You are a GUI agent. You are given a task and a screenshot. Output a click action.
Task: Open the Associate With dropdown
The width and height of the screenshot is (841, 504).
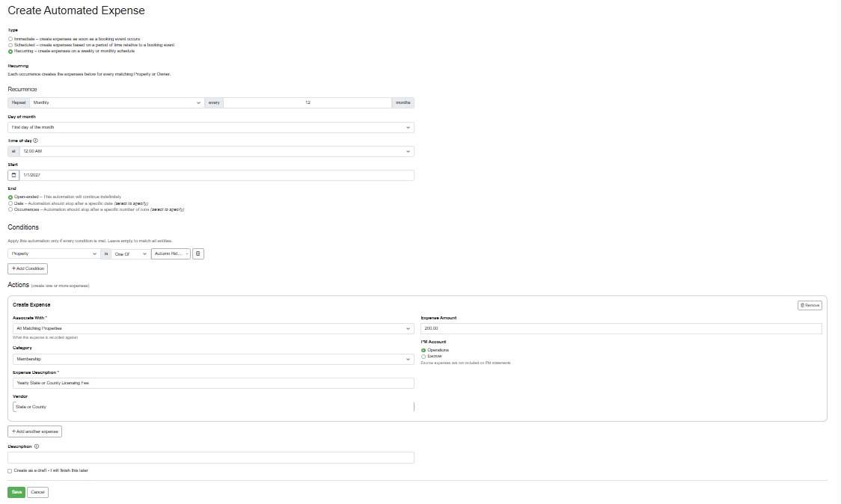pyautogui.click(x=213, y=329)
